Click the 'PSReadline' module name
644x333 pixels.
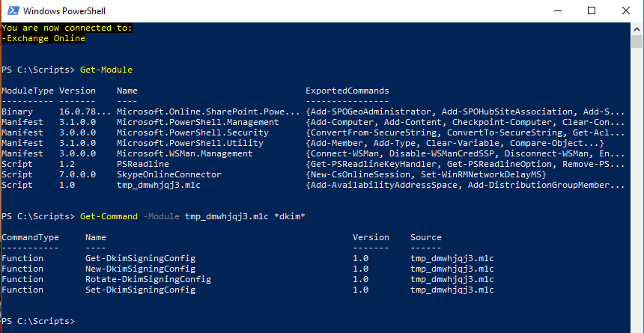[x=143, y=164]
